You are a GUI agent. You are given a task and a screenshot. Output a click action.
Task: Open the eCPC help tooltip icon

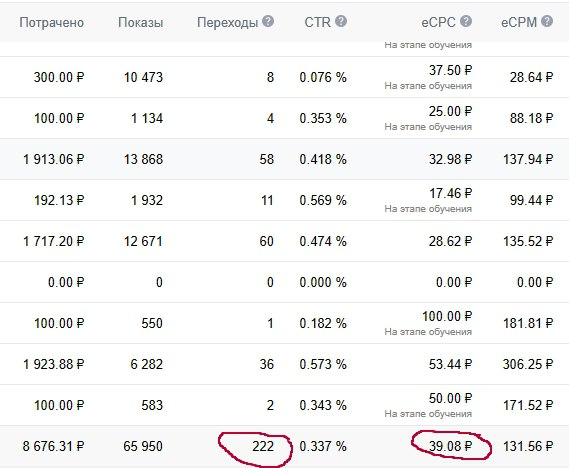click(x=466, y=21)
